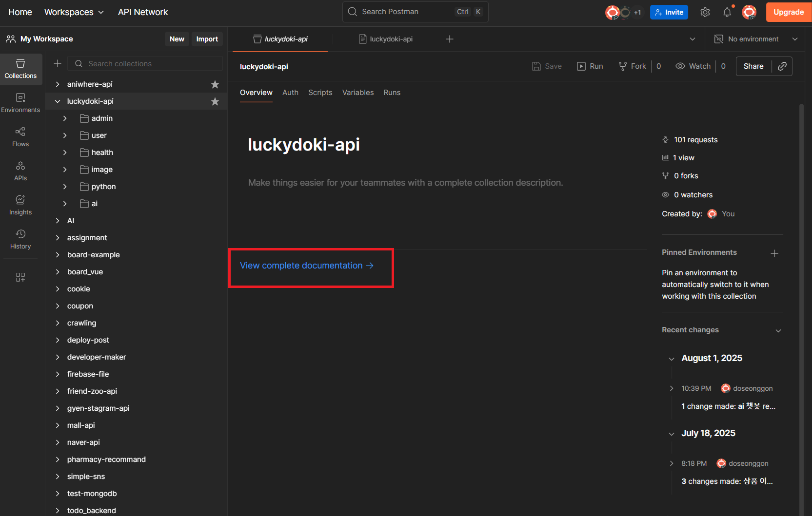Open the naver-api collection
812x516 pixels.
click(x=83, y=442)
